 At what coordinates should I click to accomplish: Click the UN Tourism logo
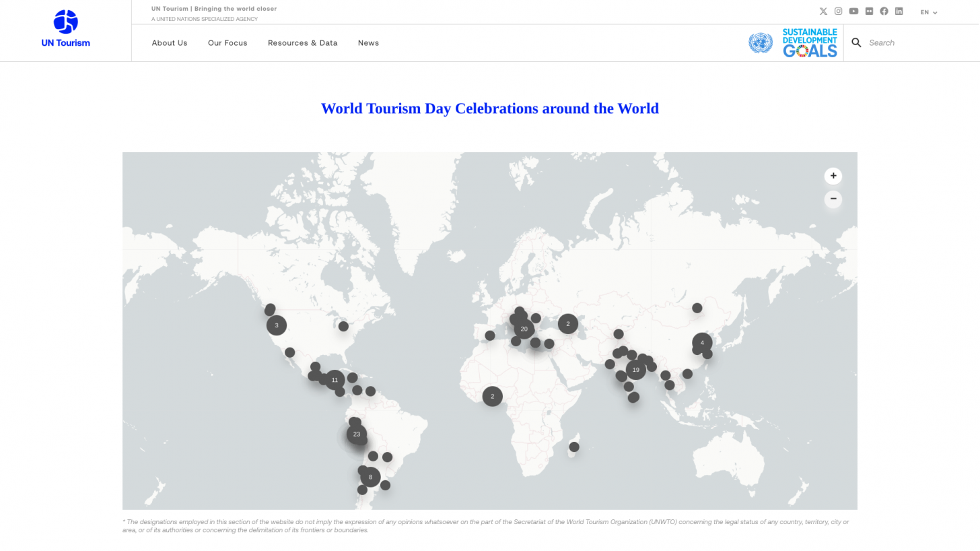click(65, 29)
